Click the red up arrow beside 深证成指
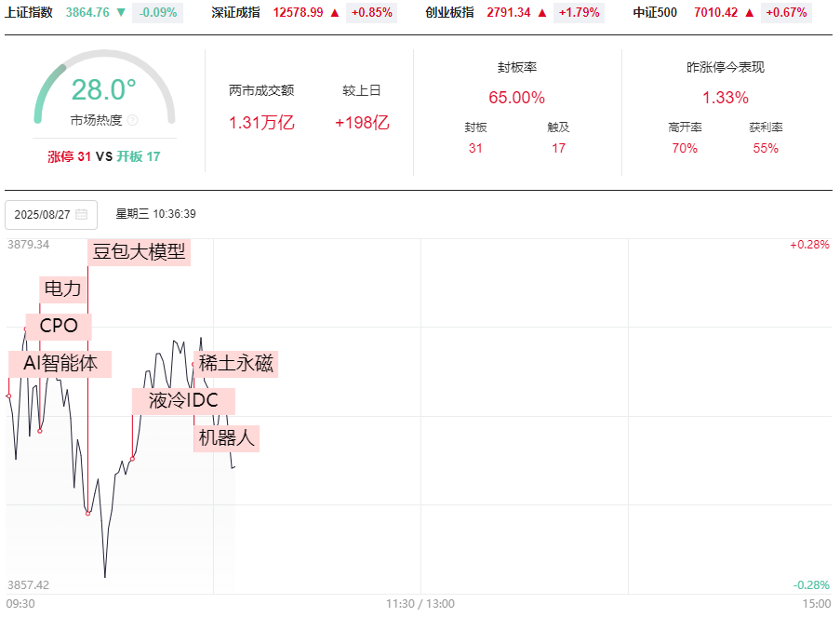 [x=335, y=13]
